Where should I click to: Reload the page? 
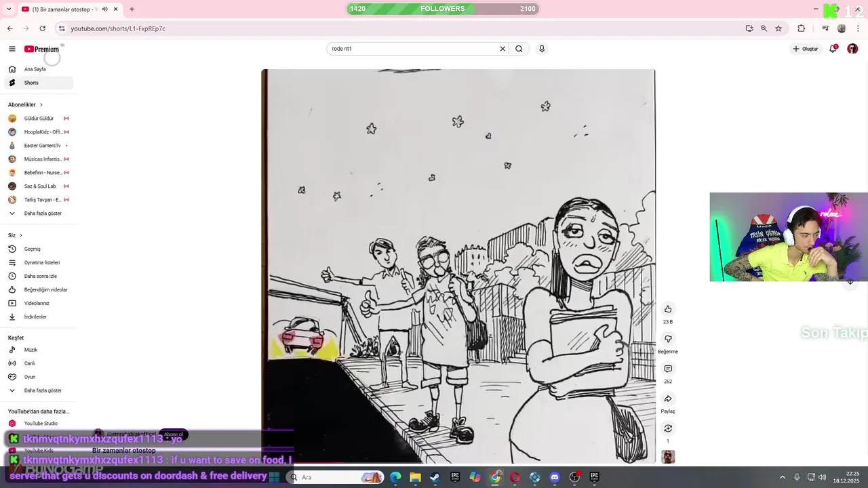[x=42, y=28]
